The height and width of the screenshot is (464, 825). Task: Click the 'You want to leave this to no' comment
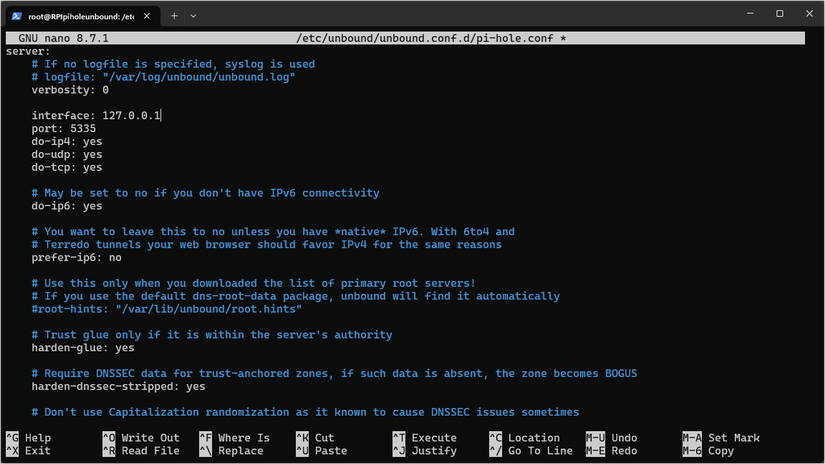[273, 232]
